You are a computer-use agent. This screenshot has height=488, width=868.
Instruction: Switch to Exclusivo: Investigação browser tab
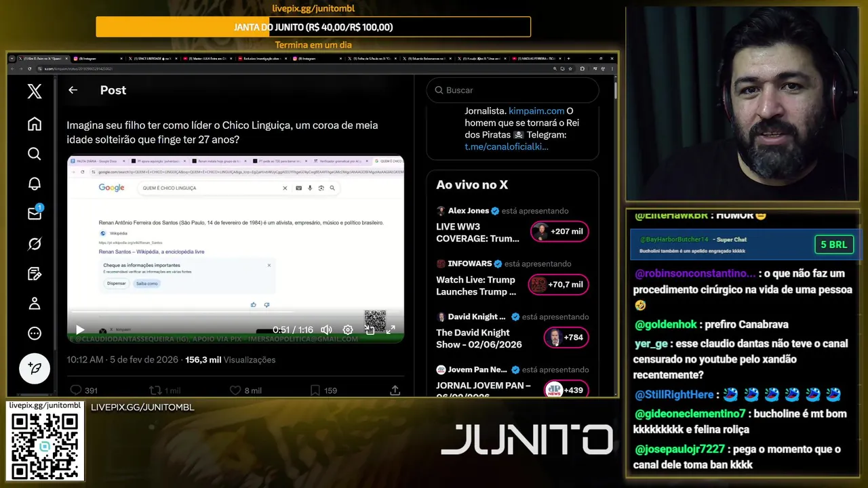(261, 59)
